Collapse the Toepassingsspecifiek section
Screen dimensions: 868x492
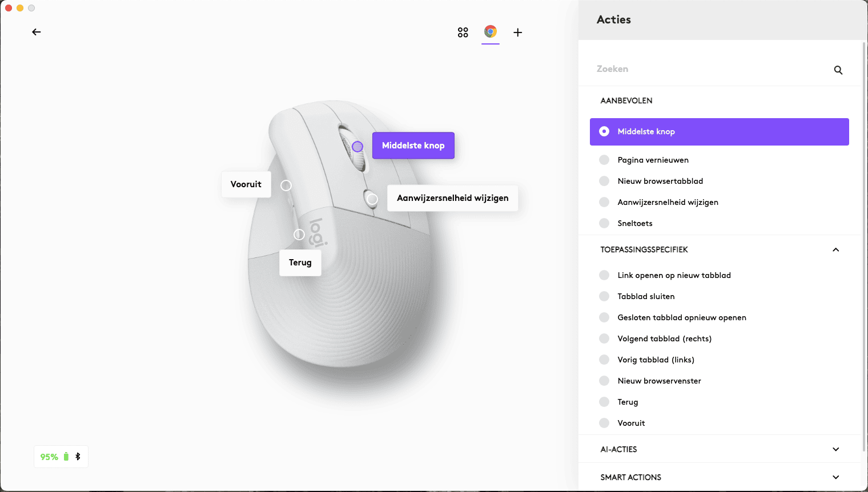835,249
